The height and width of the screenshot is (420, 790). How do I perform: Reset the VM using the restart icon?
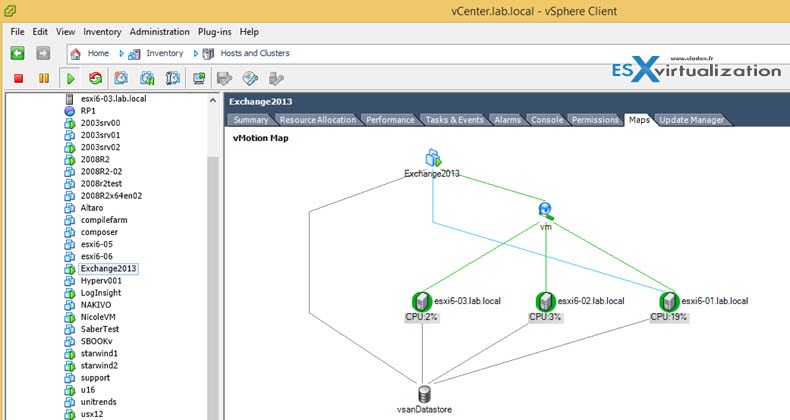pos(95,78)
